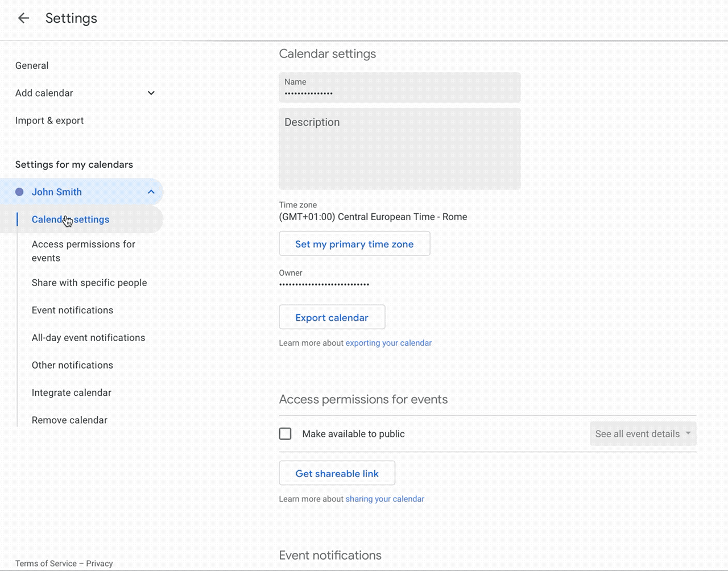Open the Terms of Service link
This screenshot has height=571, width=728.
coord(46,564)
